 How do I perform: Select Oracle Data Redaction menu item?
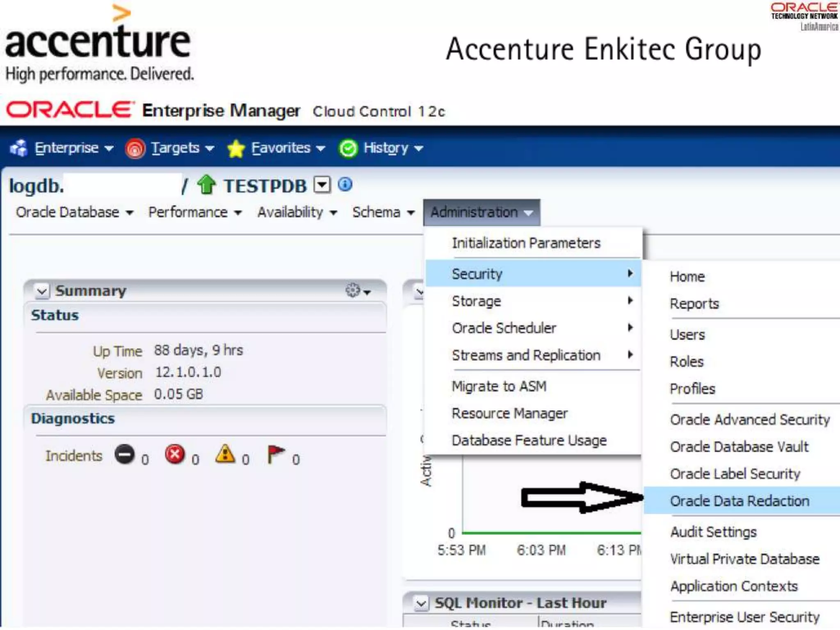pos(739,501)
